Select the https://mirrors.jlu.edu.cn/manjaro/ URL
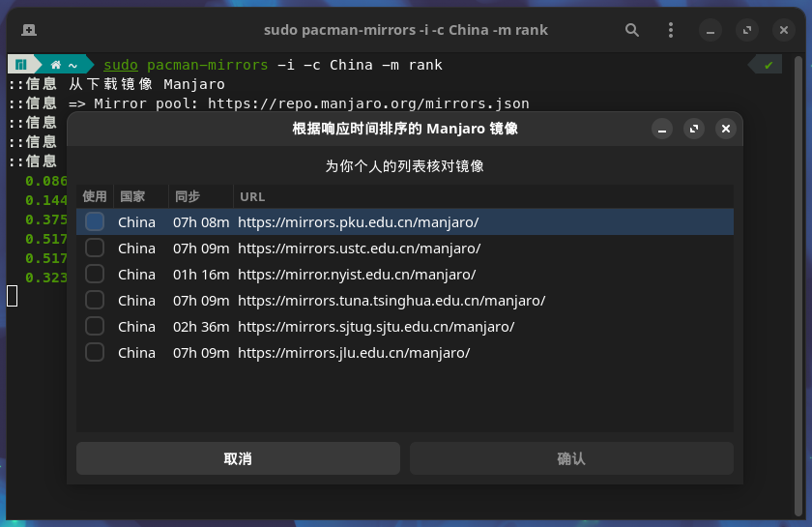The width and height of the screenshot is (812, 527). point(354,353)
